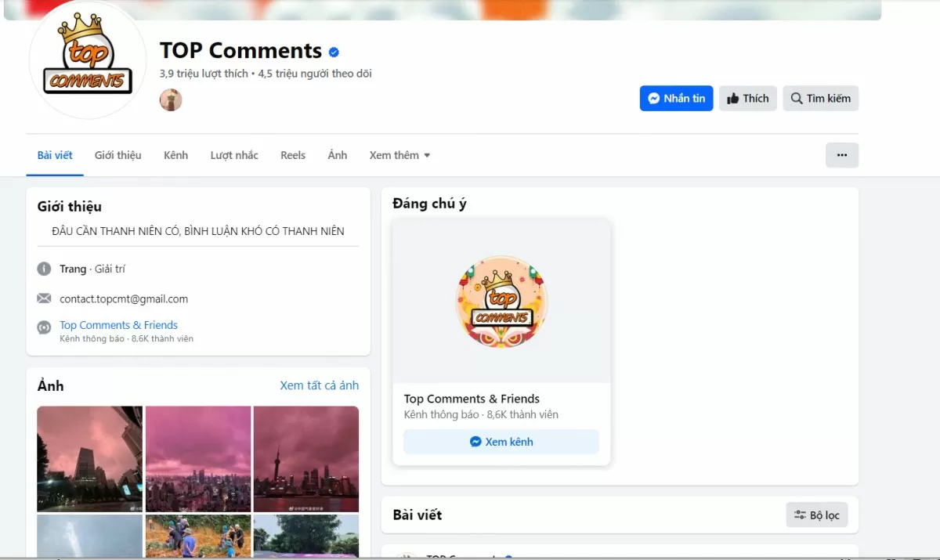The image size is (940, 560).
Task: Click the Messenger icon in Xem kênh button
Action: coord(475,442)
